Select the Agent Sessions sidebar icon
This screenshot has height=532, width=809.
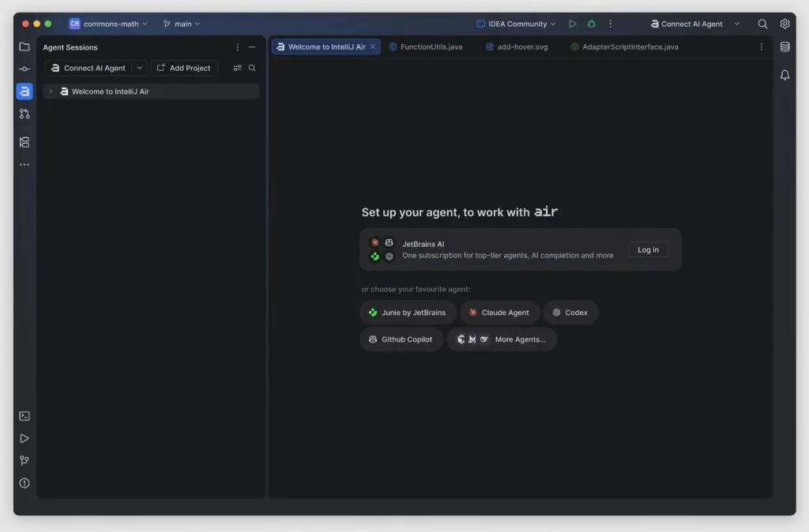click(x=24, y=92)
